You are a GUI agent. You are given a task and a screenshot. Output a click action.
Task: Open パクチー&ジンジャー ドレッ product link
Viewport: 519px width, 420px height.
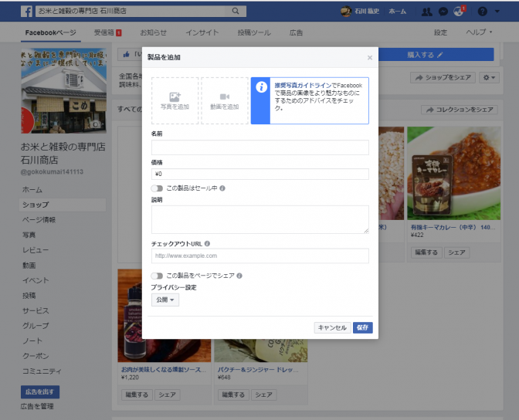point(258,370)
